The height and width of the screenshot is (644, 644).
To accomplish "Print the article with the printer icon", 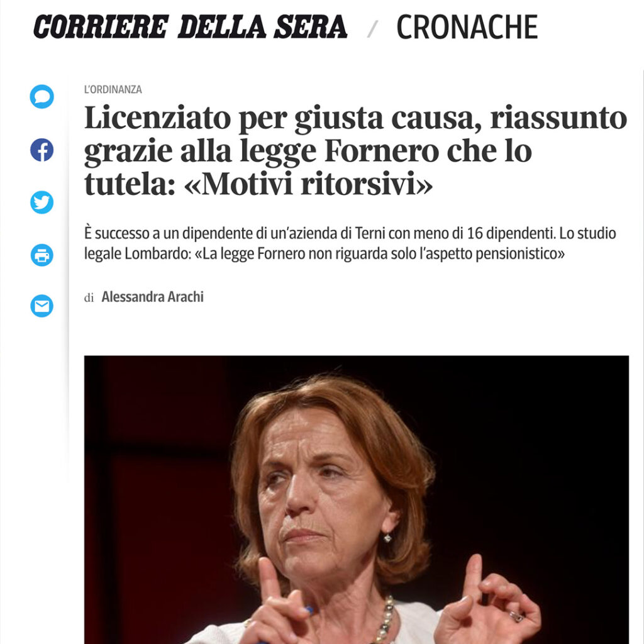I will click(42, 255).
